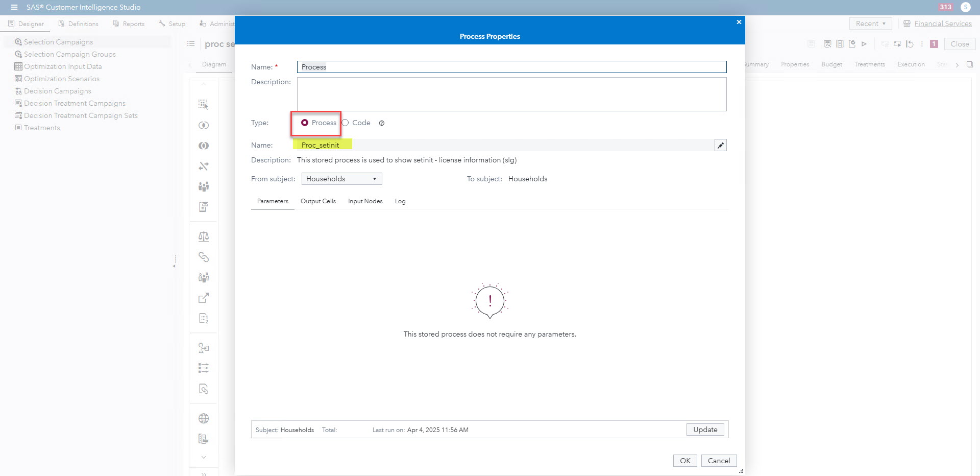Viewport: 980px width, 476px height.
Task: Click the pencil icon to edit Proc_setinit
Action: 721,146
